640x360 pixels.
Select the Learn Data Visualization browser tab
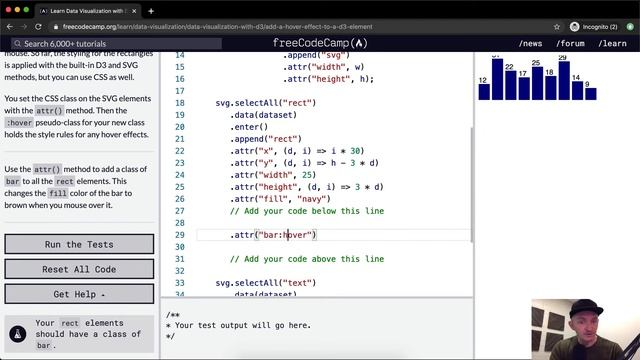[88, 11]
